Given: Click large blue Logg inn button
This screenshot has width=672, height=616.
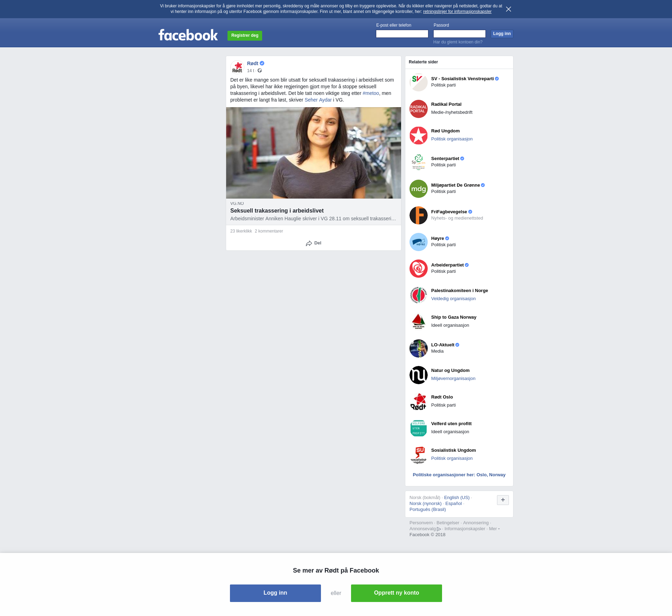Looking at the screenshot, I should click(x=275, y=593).
